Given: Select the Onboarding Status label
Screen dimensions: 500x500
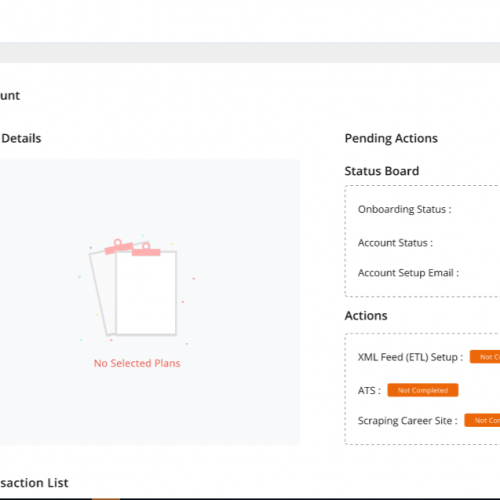Looking at the screenshot, I should click(x=404, y=209).
